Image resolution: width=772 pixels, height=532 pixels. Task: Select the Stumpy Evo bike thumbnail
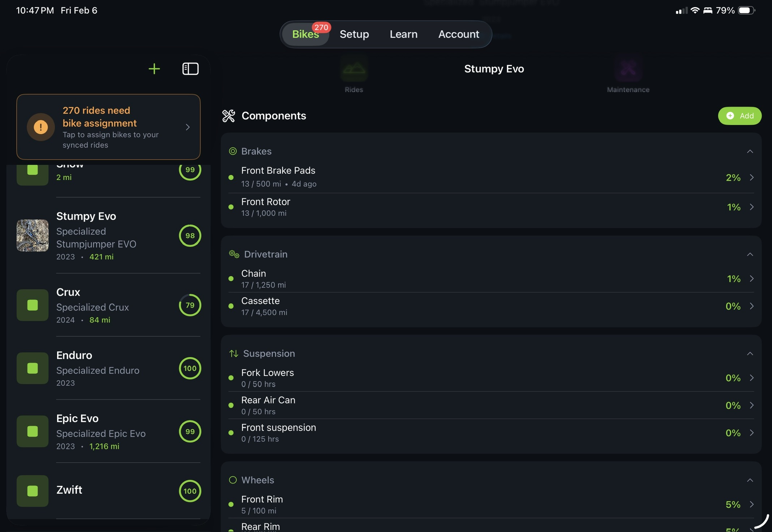(32, 236)
